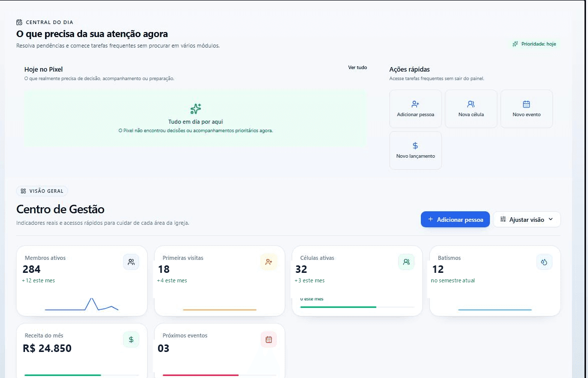The width and height of the screenshot is (588, 378).
Task: Click the Batismos value 12
Action: pyautogui.click(x=438, y=269)
